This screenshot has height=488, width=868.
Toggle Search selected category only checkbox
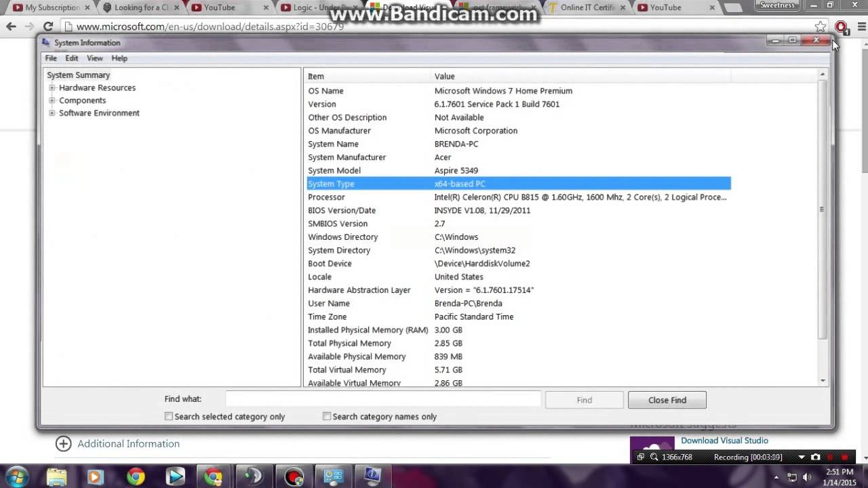(169, 416)
